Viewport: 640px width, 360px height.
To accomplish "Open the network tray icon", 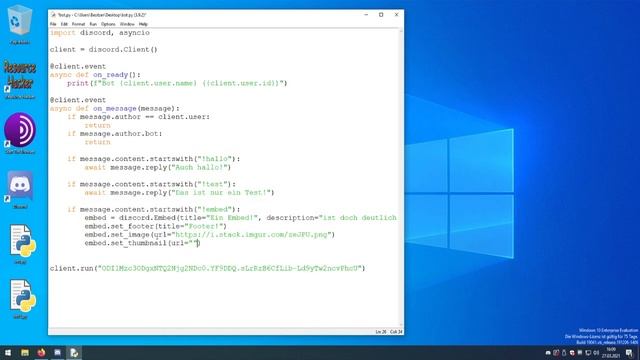I will [588, 353].
